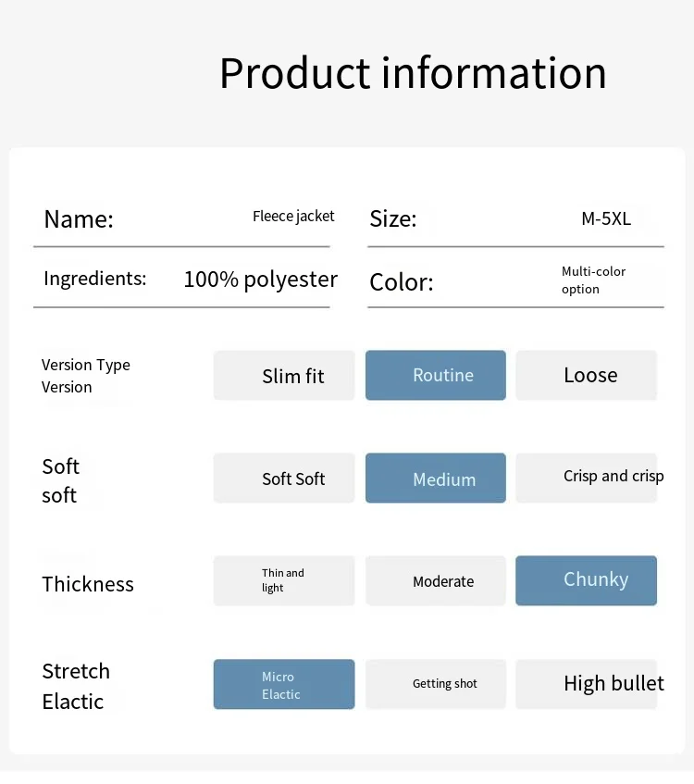
Task: Pick the Loose version option
Action: (x=586, y=376)
